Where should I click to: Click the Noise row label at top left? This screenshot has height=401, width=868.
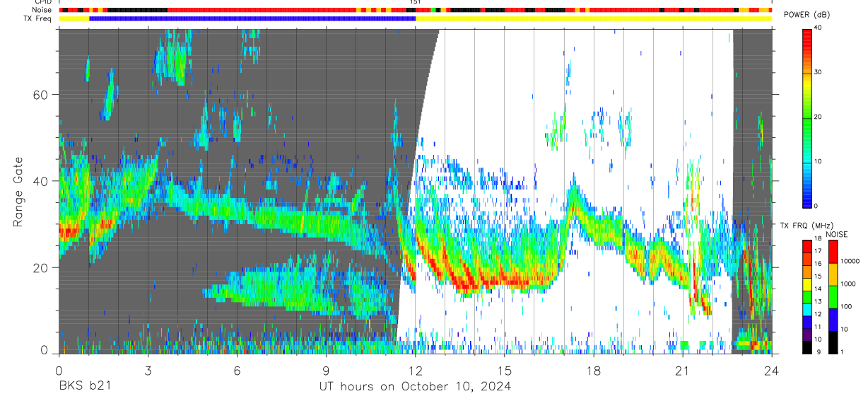click(x=42, y=10)
